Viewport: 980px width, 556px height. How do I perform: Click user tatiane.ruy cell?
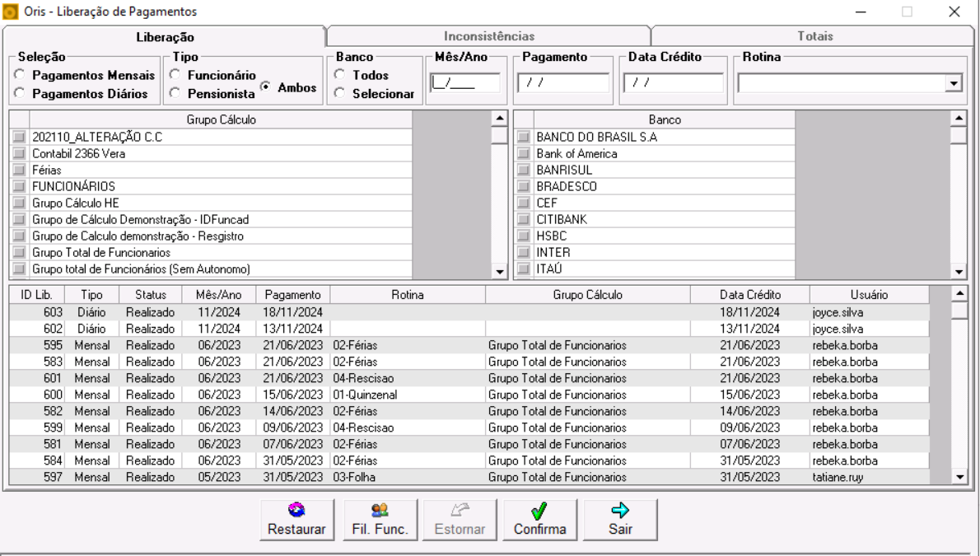(x=870, y=477)
